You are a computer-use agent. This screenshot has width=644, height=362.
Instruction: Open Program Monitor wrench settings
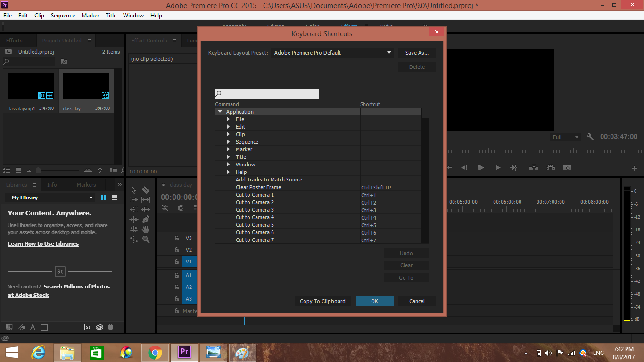coord(590,137)
